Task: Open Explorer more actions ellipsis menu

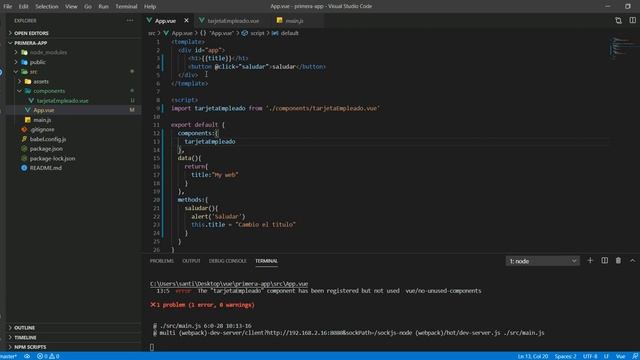Action: tap(130, 20)
